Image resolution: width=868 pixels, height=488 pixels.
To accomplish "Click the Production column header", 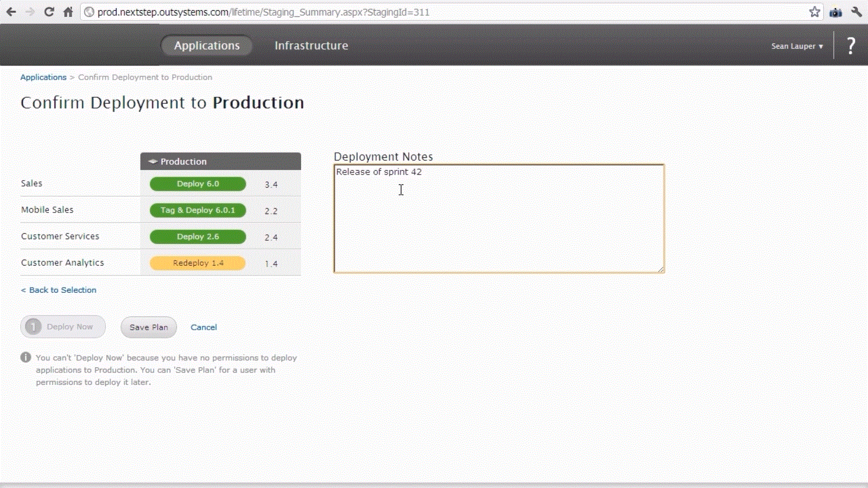I will pos(220,162).
